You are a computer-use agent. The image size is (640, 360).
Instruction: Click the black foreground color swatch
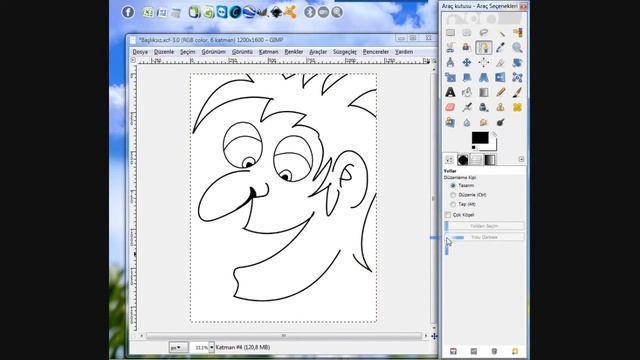[x=480, y=138]
